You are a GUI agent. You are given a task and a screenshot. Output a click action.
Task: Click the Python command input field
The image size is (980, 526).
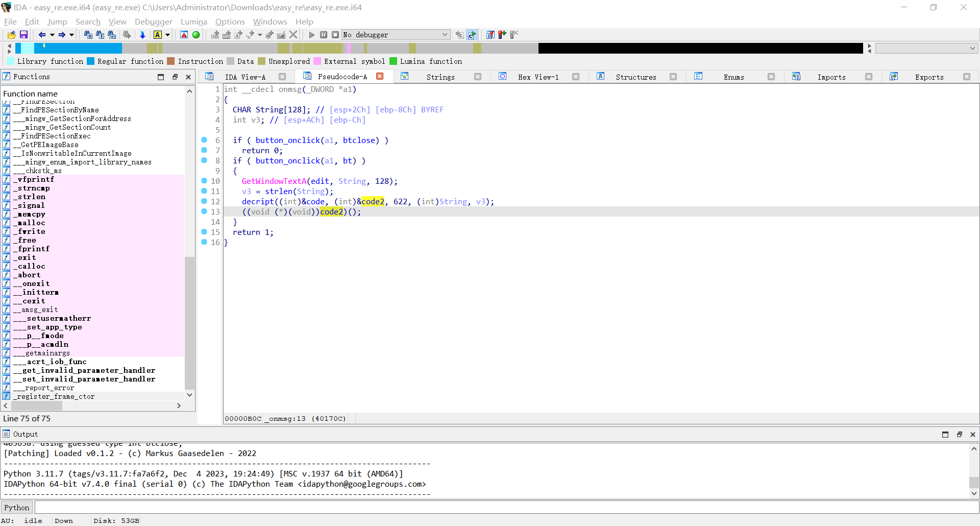[x=506, y=508]
